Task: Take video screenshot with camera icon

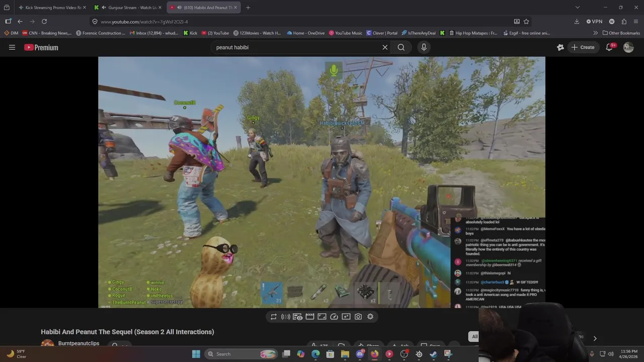Action: 358,317
